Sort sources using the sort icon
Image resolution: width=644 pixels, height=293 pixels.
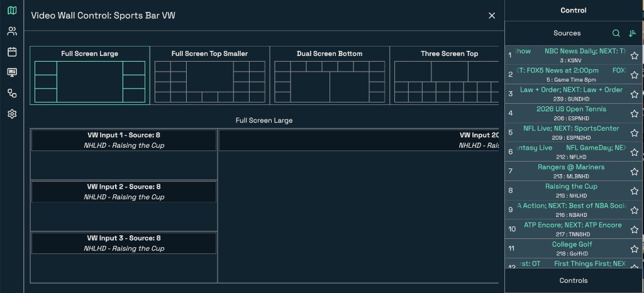pos(632,33)
